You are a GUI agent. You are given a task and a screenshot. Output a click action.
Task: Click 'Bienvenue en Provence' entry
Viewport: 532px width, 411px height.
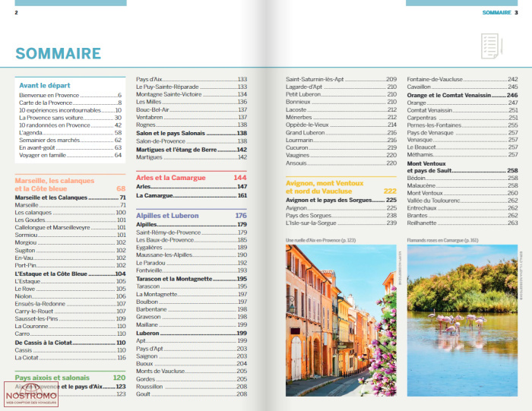tap(70, 95)
